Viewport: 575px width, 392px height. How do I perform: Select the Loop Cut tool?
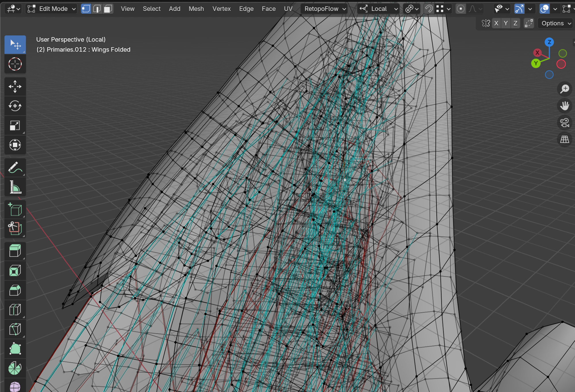15,310
